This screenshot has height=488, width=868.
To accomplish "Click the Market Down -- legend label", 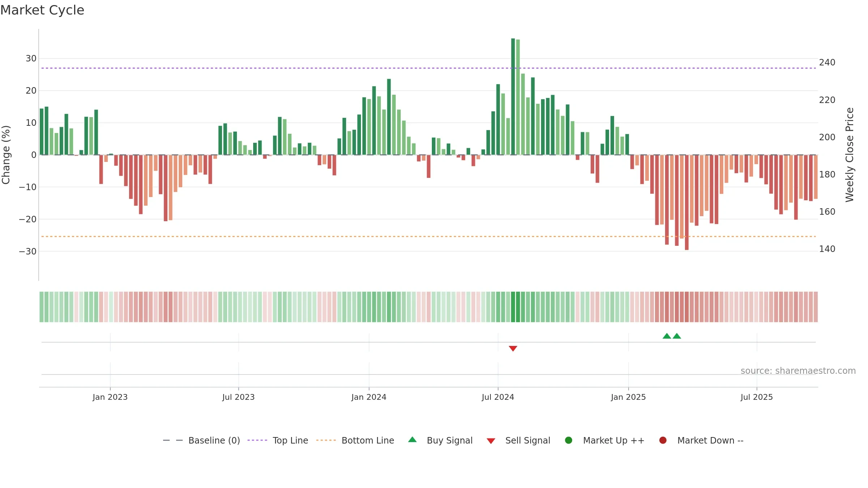I will (710, 440).
